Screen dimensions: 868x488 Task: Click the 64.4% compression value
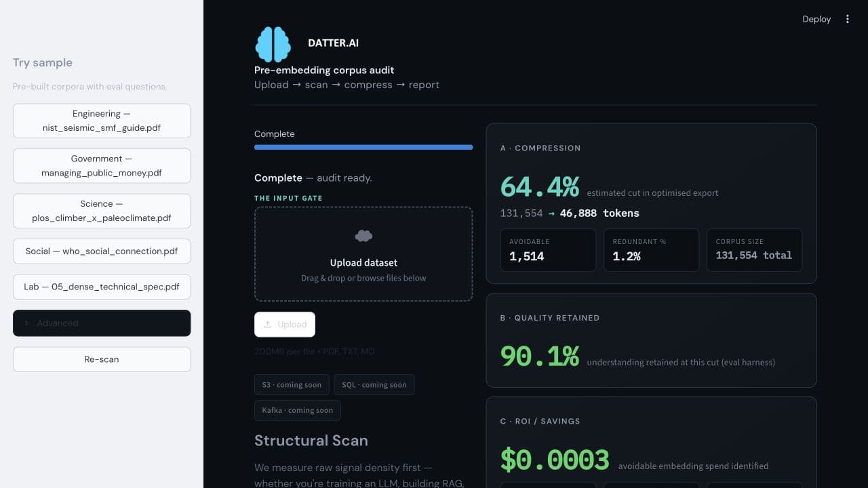pyautogui.click(x=540, y=186)
